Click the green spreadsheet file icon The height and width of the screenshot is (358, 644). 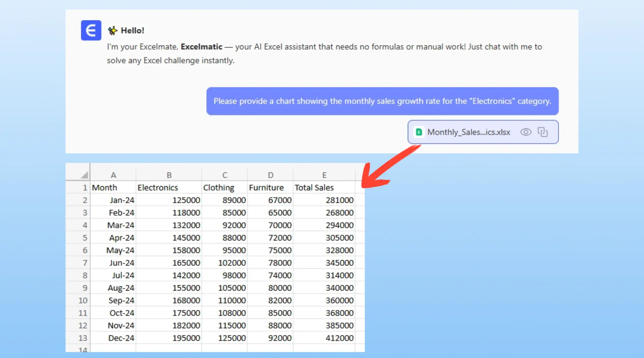(x=419, y=132)
